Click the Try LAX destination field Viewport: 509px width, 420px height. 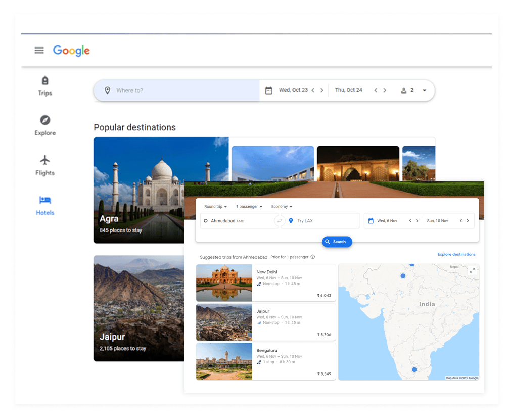coord(321,221)
